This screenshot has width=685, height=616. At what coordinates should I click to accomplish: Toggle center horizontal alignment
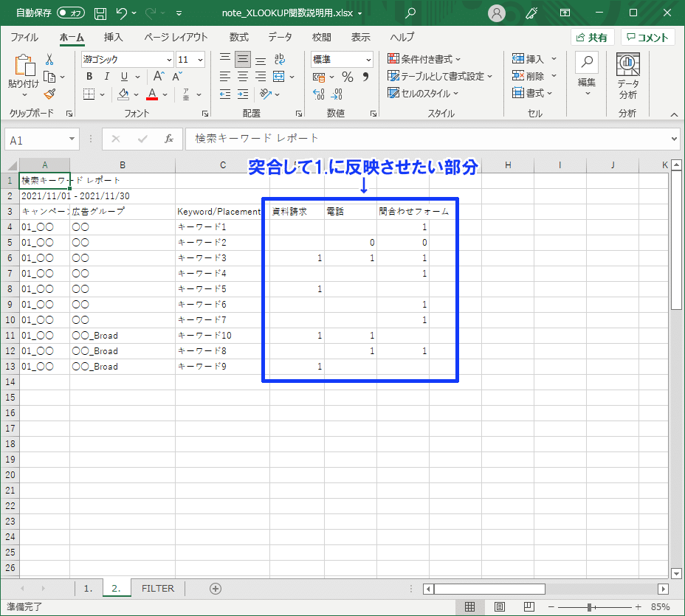243,77
